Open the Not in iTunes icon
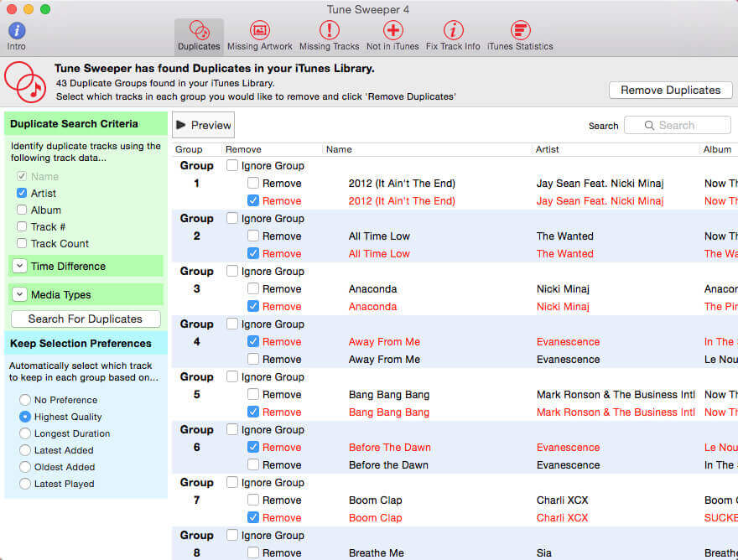 click(392, 30)
